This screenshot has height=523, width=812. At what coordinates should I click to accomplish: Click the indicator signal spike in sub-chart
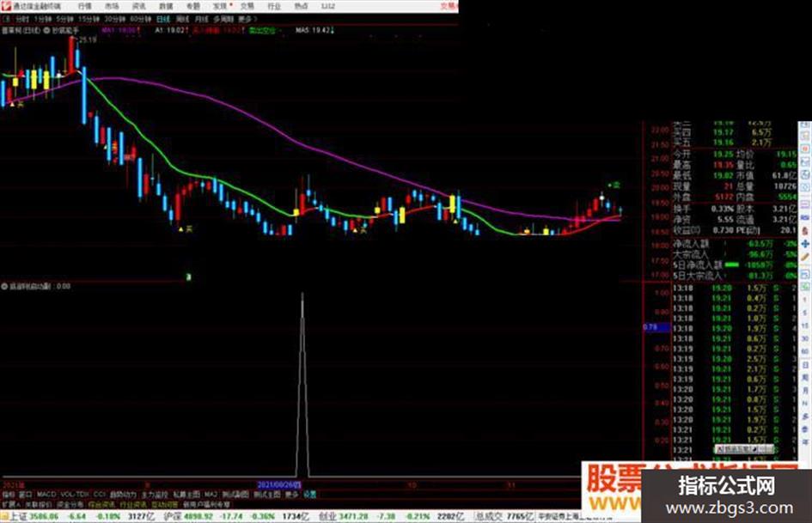302,384
